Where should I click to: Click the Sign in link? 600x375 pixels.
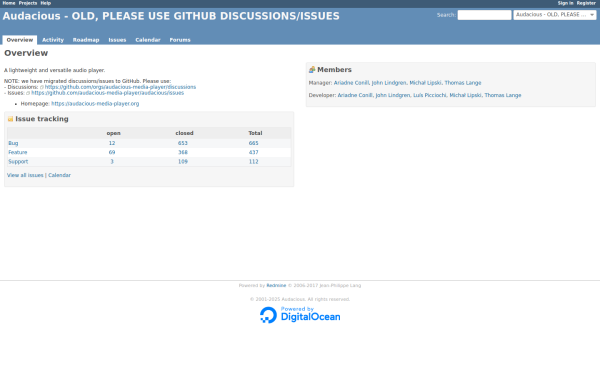(565, 3)
